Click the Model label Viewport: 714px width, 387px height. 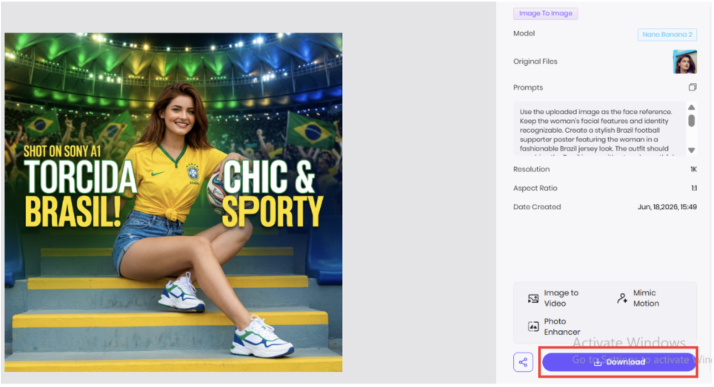point(524,33)
